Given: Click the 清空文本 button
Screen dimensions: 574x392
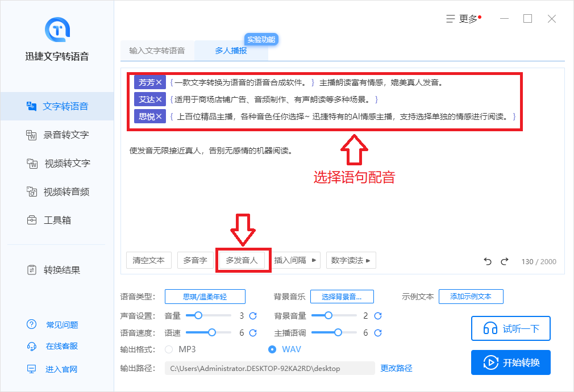Looking at the screenshot, I should tap(149, 260).
